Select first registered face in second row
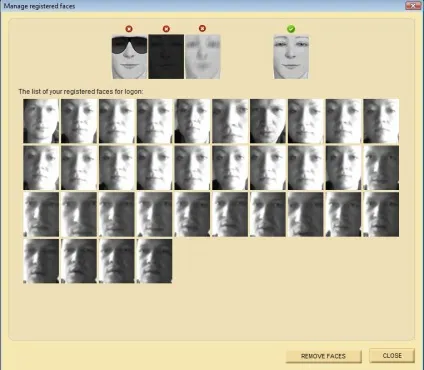 41,168
